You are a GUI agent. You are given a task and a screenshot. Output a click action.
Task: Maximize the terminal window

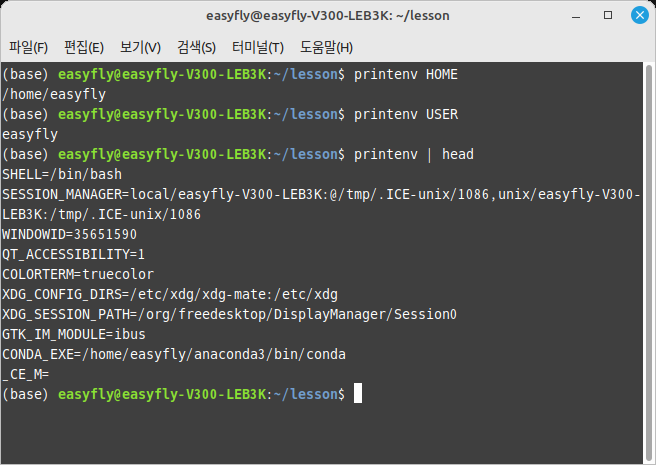pos(608,15)
